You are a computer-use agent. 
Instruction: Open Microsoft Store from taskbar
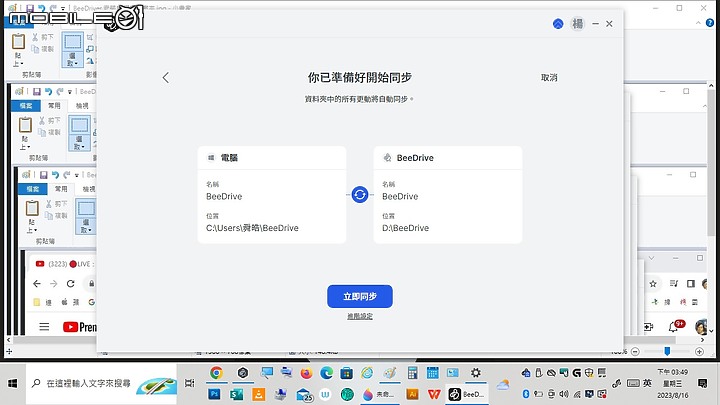click(x=346, y=373)
